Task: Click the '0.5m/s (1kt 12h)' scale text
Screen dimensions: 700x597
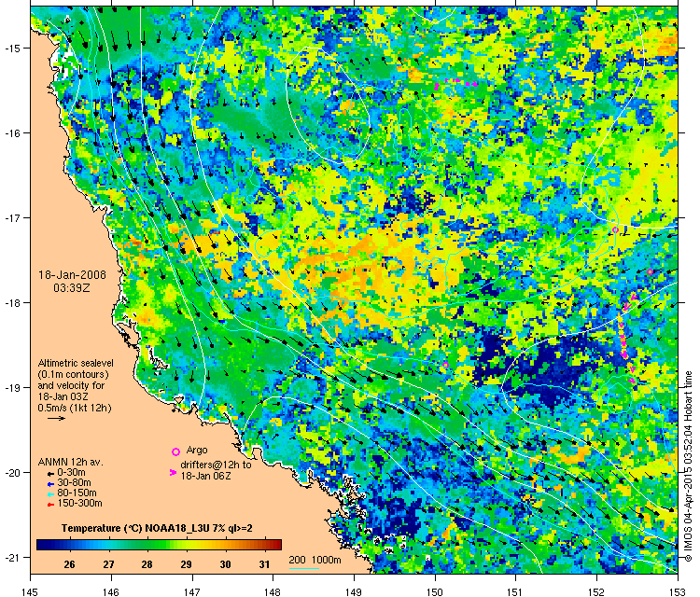Action: pos(75,408)
